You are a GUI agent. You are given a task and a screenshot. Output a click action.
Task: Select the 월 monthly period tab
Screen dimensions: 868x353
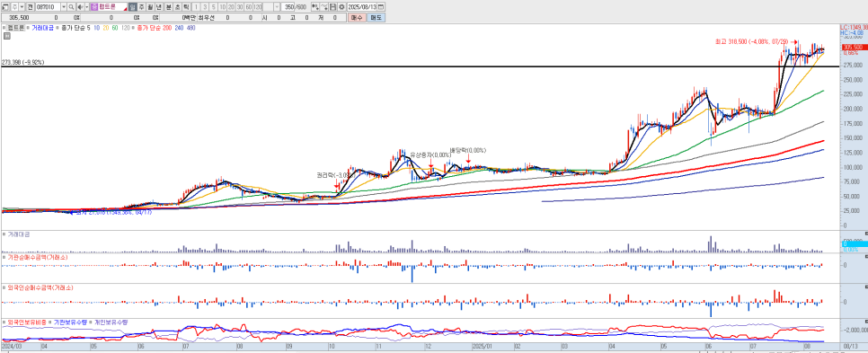[150, 6]
